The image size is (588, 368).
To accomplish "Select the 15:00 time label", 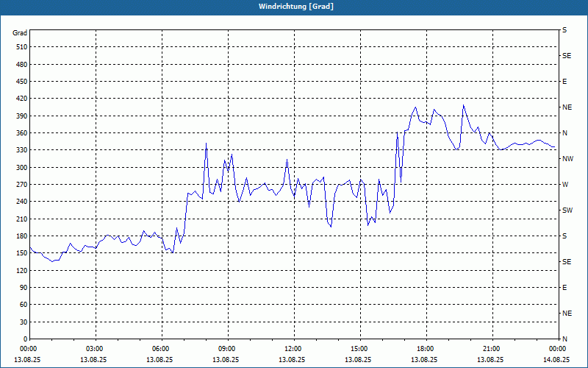I will (x=360, y=348).
